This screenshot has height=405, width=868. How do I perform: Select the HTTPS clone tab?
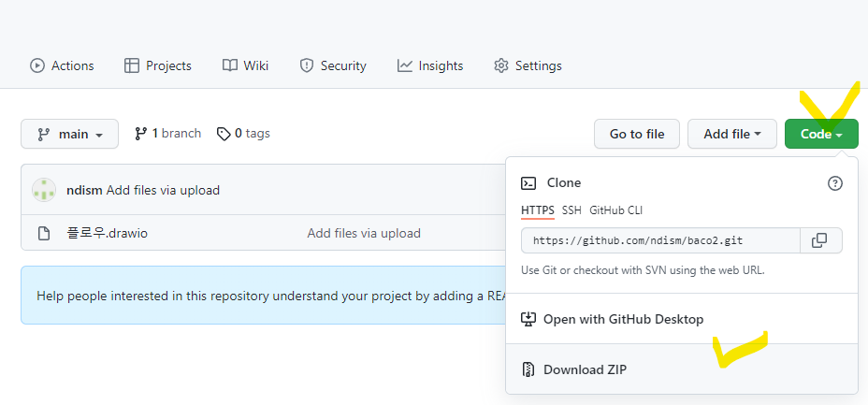pos(538,210)
